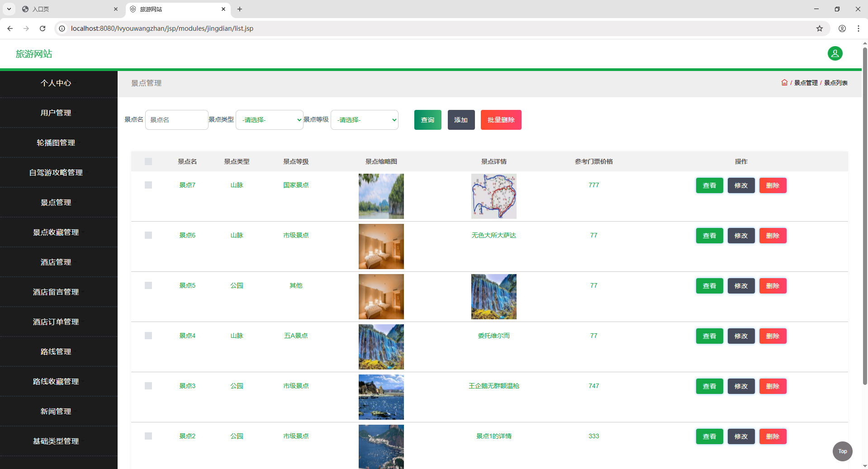Click 修改 for 景点5

tap(741, 286)
